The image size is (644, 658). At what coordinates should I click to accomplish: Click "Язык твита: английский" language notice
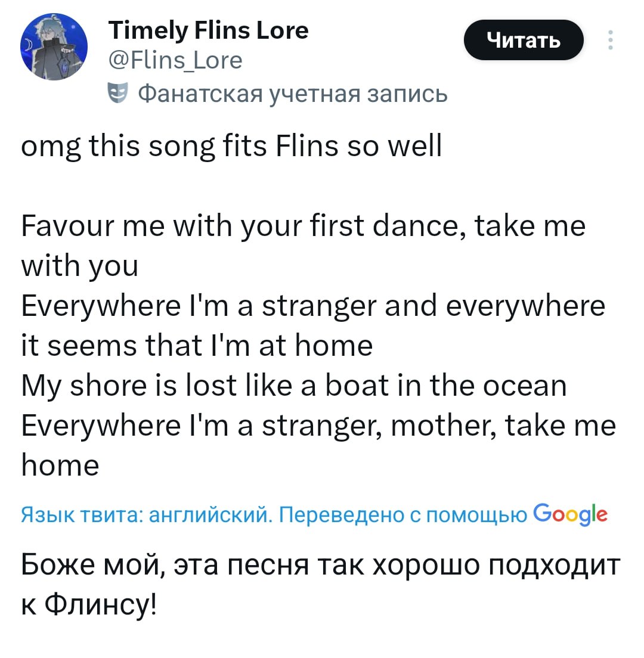147,514
